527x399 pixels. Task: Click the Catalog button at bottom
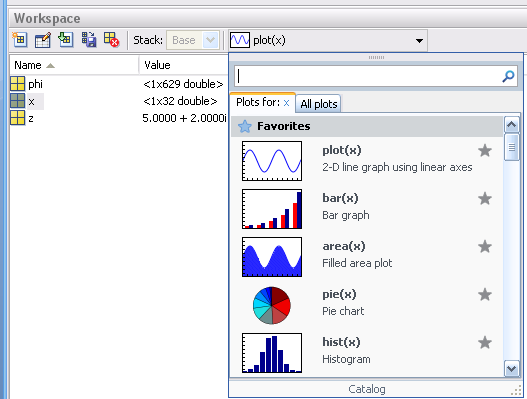367,389
